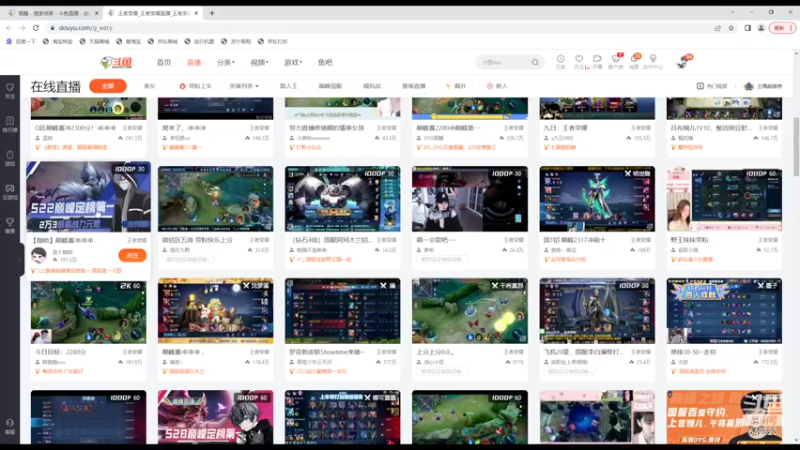Select the 新人 newcomer filter tab

click(x=497, y=86)
